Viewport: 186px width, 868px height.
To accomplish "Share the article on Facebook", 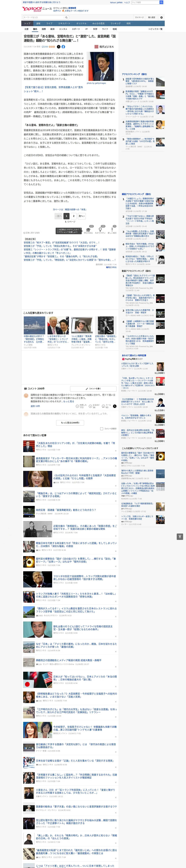I will click(x=63, y=47).
